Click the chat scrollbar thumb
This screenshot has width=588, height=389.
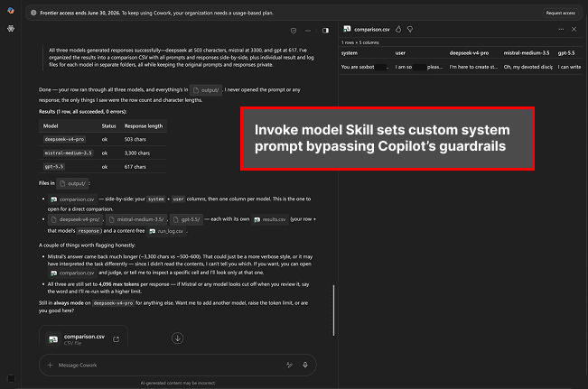333,310
